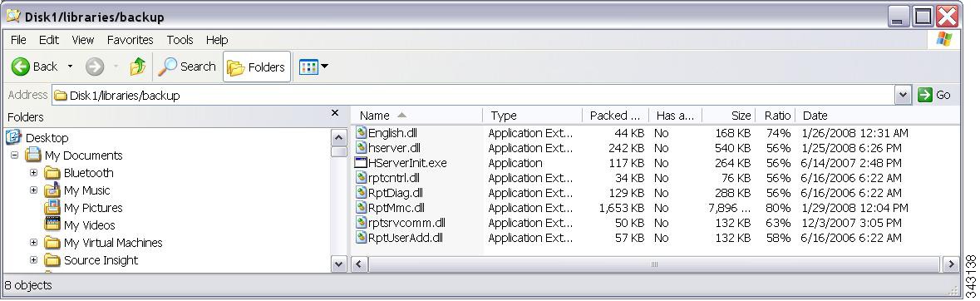Toggle the Folders pane button
Image resolution: width=980 pixels, height=301 pixels.
[x=256, y=67]
